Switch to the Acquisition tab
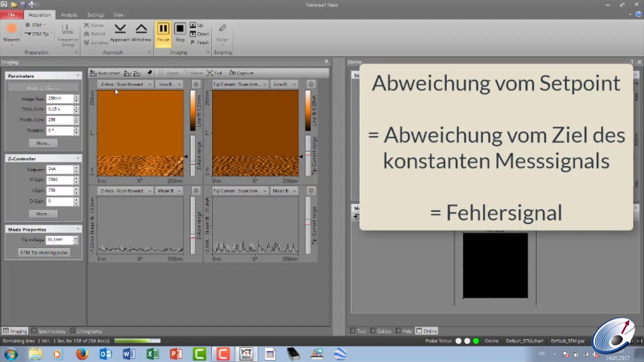Viewport: 644px width, 362px height. pyautogui.click(x=39, y=15)
